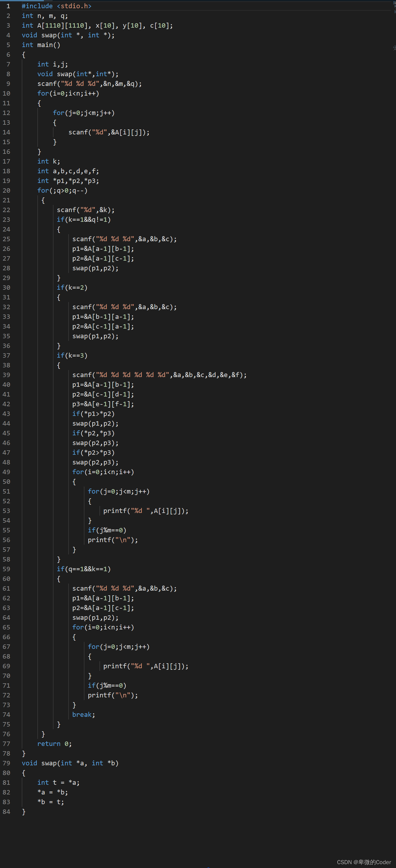Click 'printf("\n");' on line 56
The height and width of the screenshot is (868, 396).
click(x=113, y=540)
